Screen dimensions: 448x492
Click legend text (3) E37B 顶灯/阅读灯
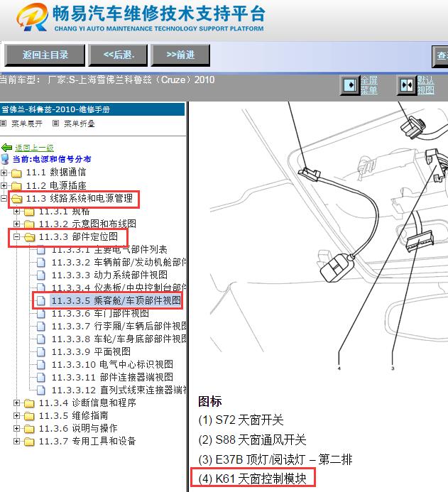tap(275, 459)
